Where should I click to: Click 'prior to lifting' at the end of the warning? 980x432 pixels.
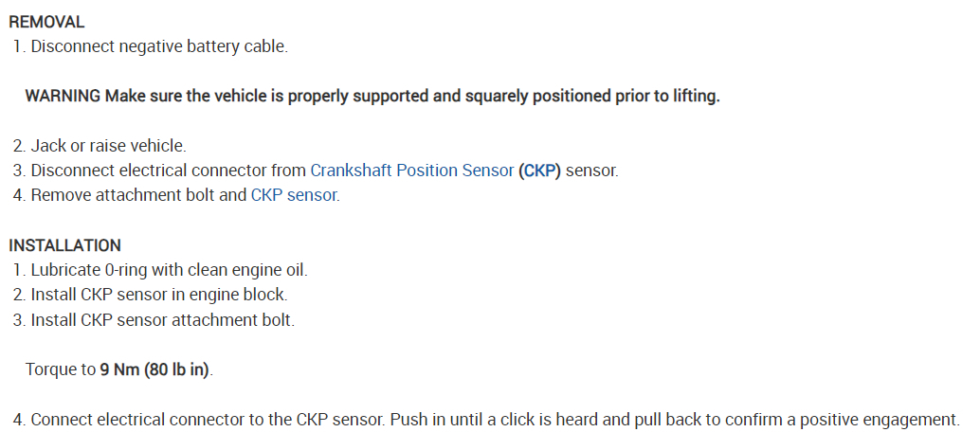point(673,97)
